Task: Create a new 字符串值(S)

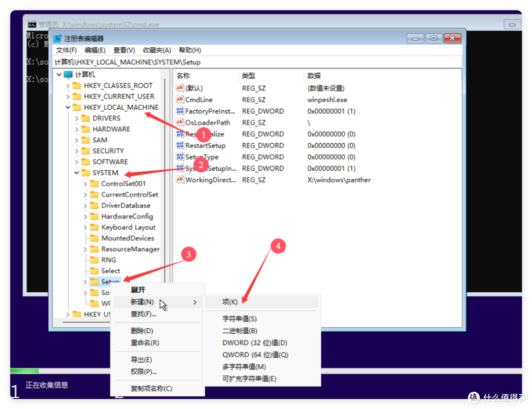Action: (261, 318)
